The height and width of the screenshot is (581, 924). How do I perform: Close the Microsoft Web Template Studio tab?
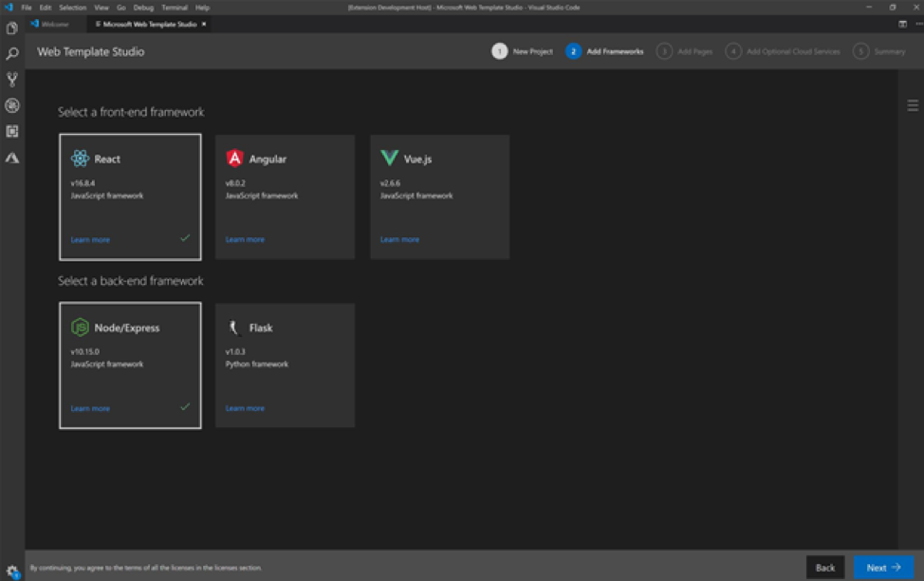coord(204,24)
